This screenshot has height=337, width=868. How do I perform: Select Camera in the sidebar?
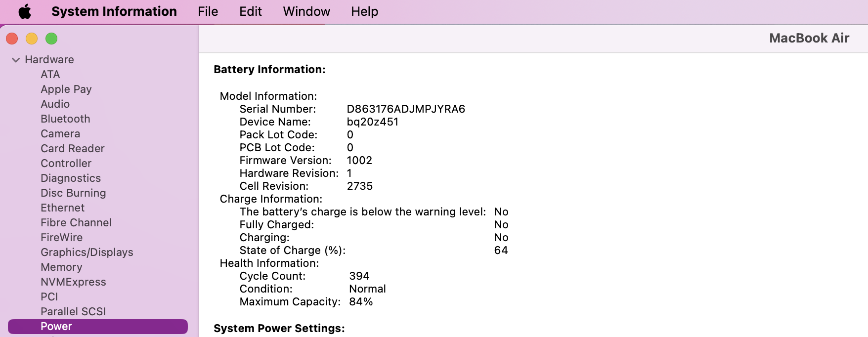point(60,133)
